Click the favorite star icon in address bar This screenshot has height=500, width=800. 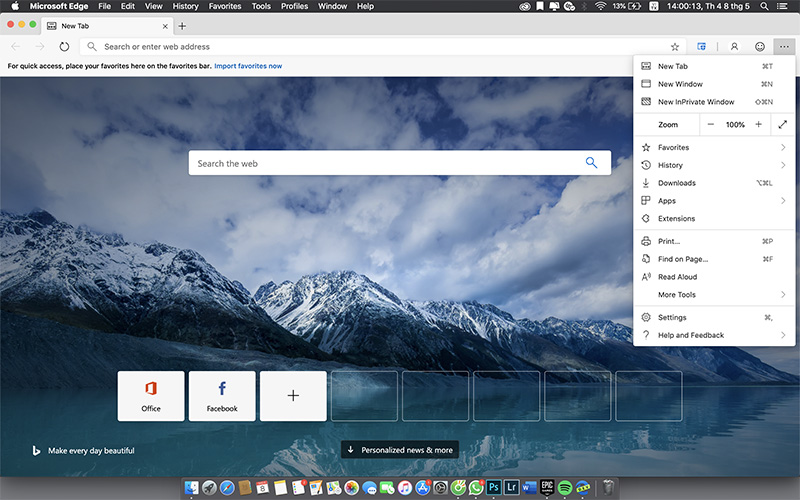pyautogui.click(x=675, y=46)
